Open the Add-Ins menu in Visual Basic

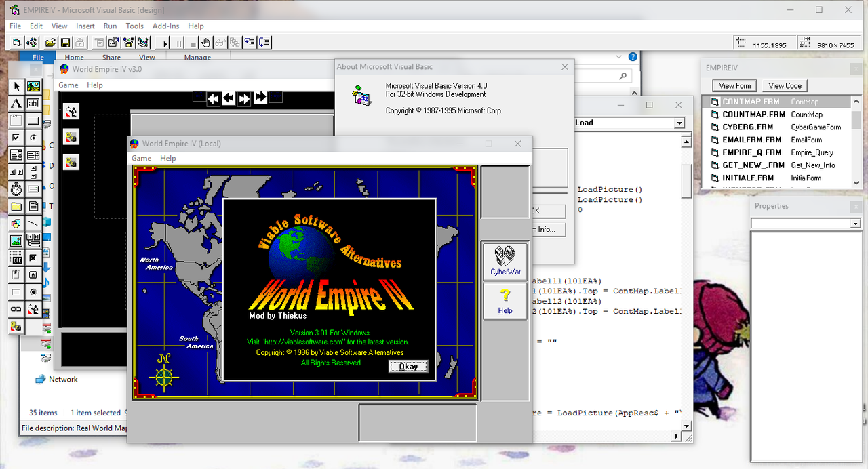pos(165,26)
